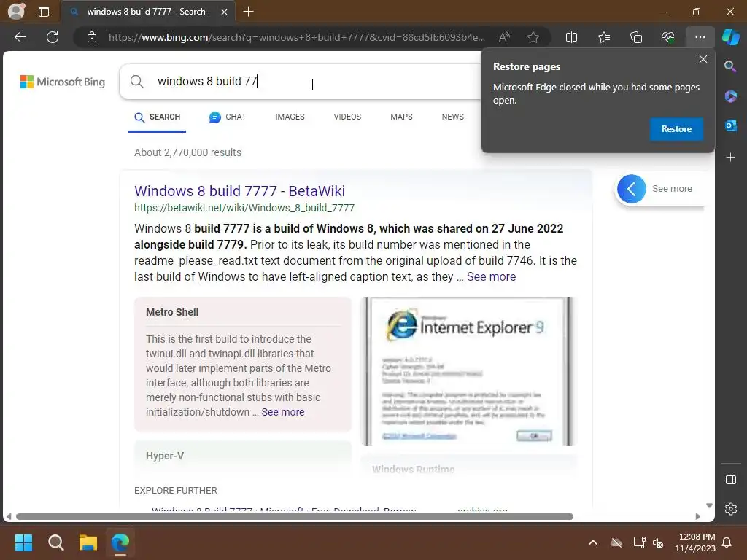Go to Microsoft Bing logo home

pos(63,82)
